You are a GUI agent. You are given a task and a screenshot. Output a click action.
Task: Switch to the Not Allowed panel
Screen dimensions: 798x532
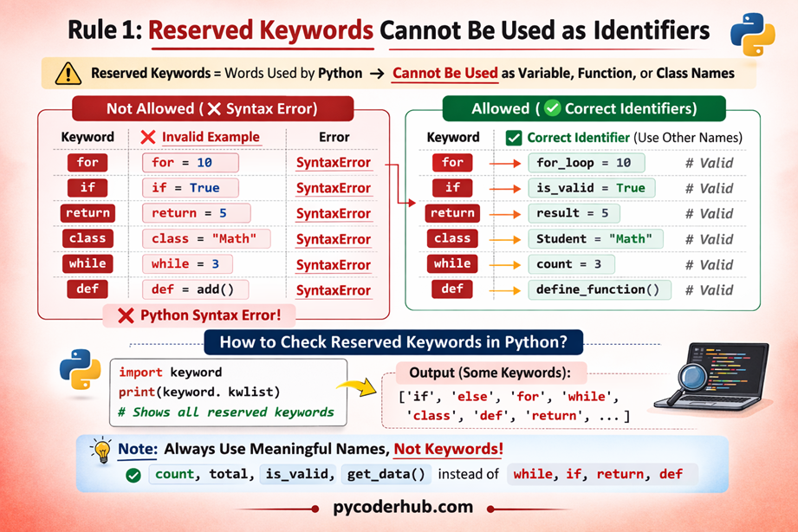tap(211, 107)
